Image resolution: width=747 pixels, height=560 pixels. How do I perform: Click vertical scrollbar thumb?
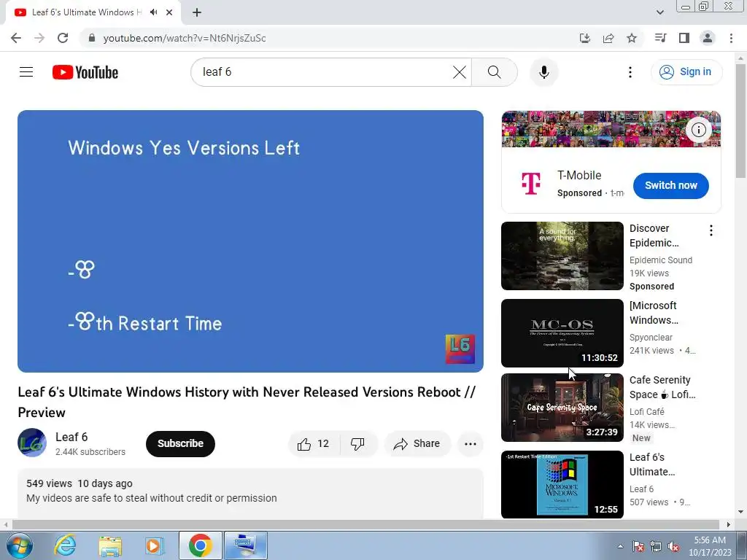pos(740,121)
